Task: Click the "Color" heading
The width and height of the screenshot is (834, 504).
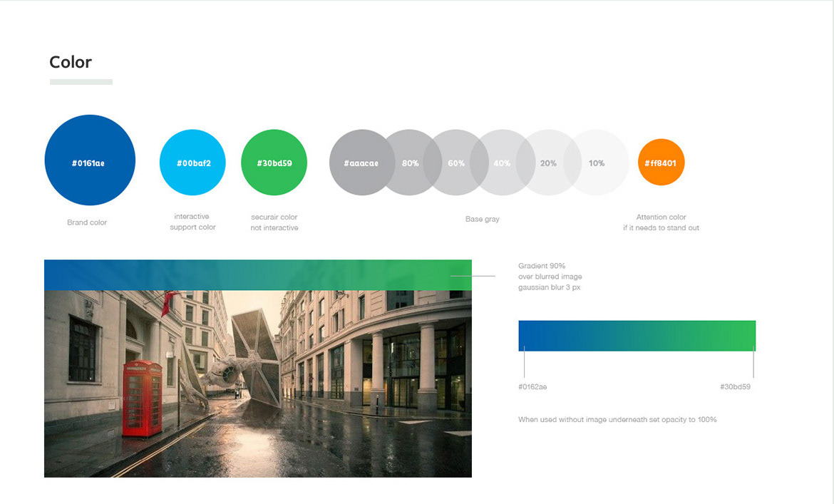Action: [71, 62]
